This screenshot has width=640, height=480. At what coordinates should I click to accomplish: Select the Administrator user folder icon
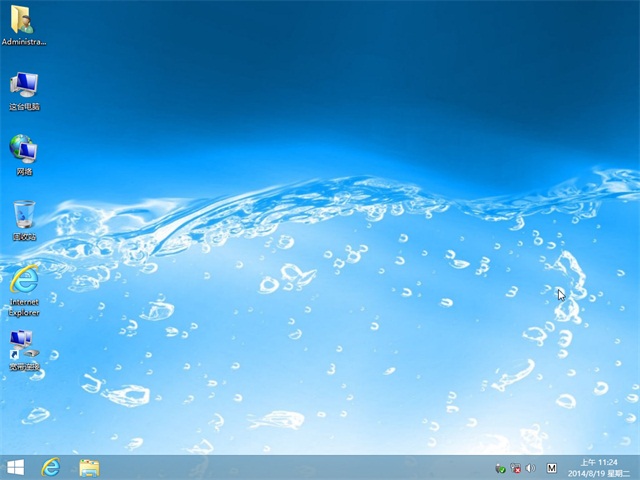coord(23,20)
